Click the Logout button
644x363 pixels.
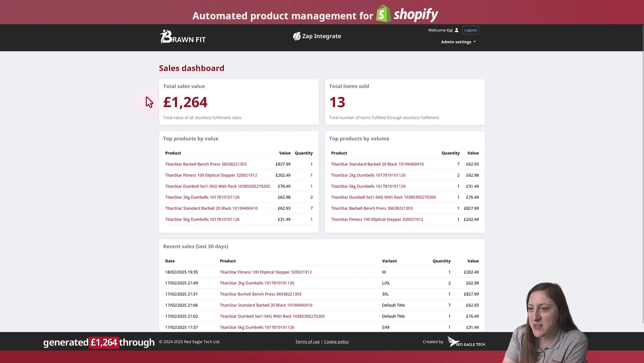pyautogui.click(x=470, y=30)
